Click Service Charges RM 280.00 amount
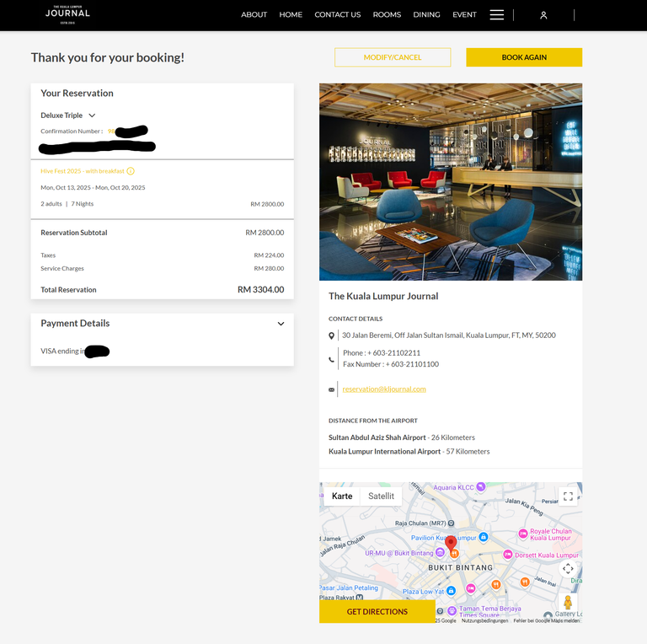Screen dimensions: 647x644 click(x=269, y=268)
